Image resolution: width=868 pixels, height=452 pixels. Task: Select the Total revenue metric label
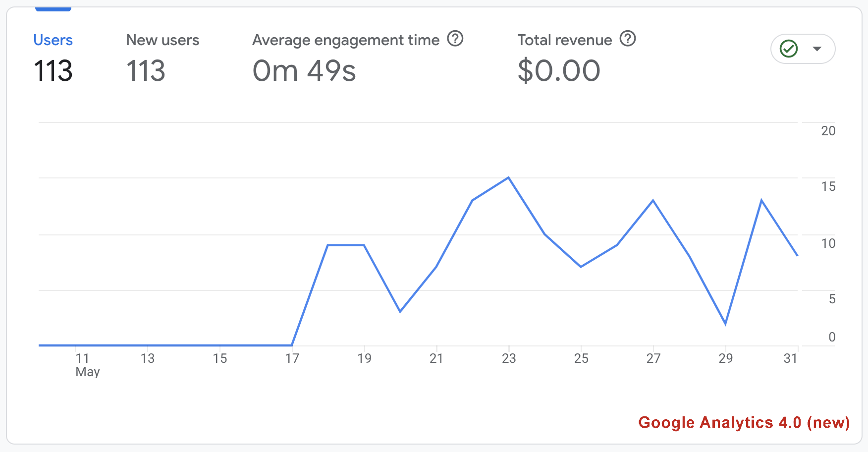(564, 40)
